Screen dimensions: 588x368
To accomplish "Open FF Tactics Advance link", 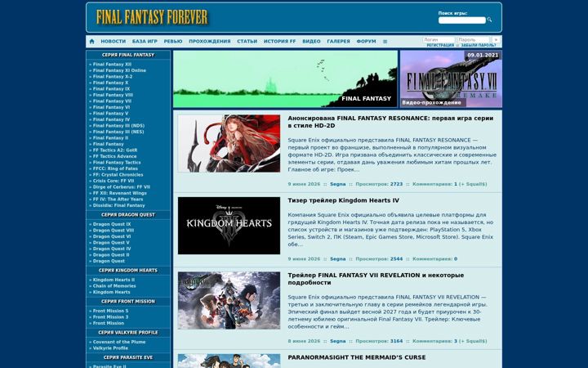I will coord(114,156).
